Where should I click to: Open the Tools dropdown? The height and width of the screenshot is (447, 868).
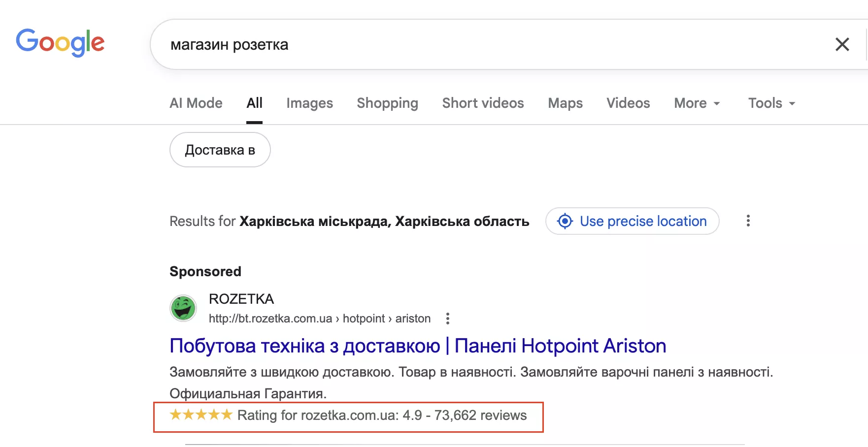(770, 103)
